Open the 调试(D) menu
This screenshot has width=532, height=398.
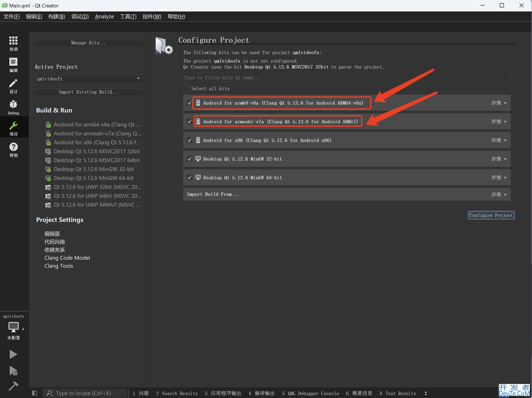pos(80,16)
